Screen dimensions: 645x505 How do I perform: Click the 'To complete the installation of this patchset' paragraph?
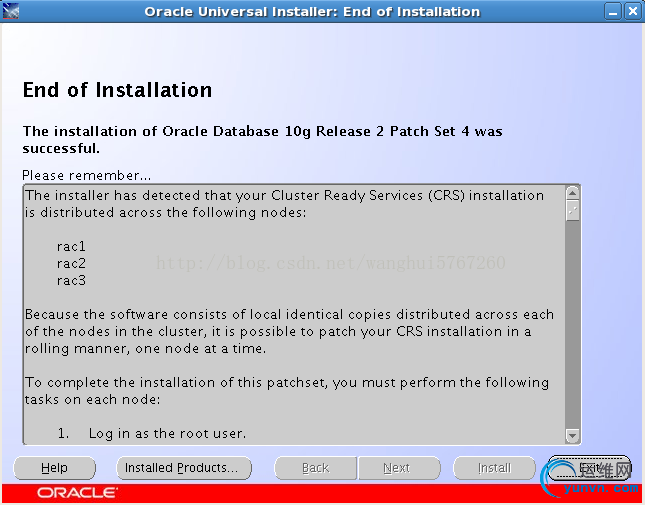287,391
